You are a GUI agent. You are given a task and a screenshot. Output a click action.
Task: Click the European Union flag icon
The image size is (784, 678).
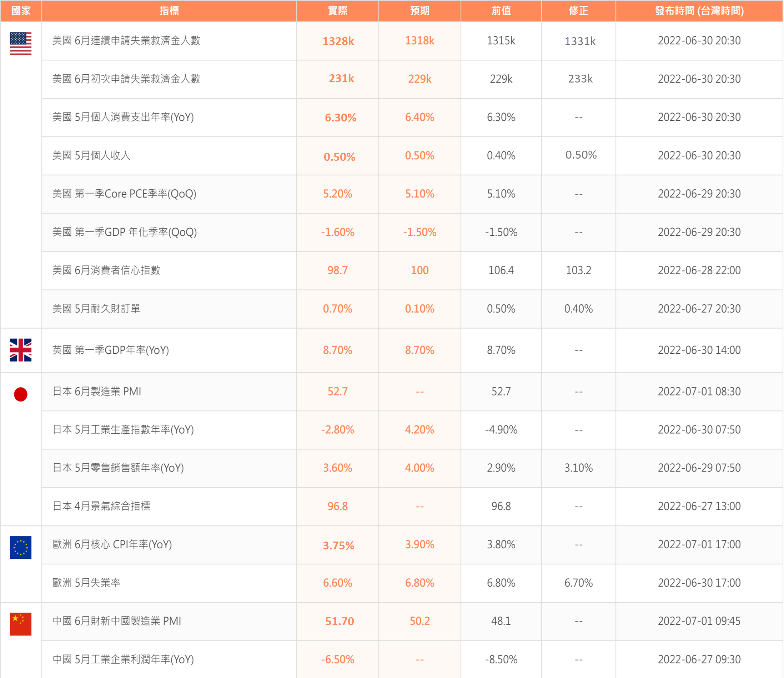pyautogui.click(x=20, y=547)
